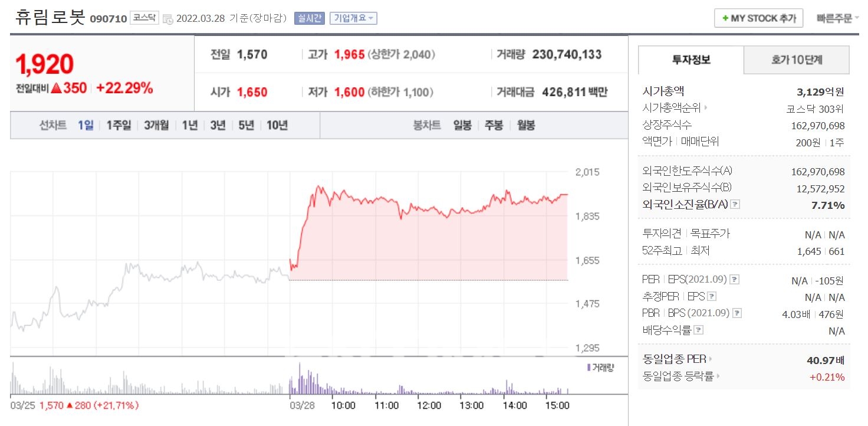Click the 코스닥 market label
Viewport: 868px width, 426px height.
pyautogui.click(x=145, y=18)
